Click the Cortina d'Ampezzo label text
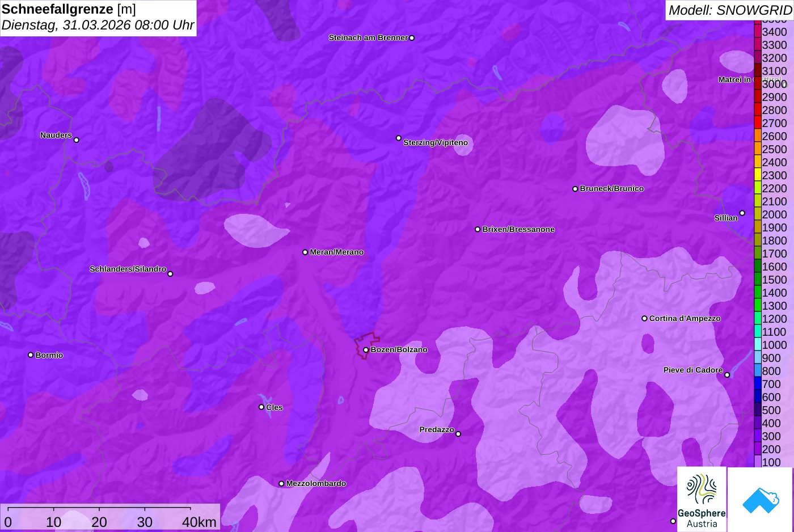 [685, 319]
